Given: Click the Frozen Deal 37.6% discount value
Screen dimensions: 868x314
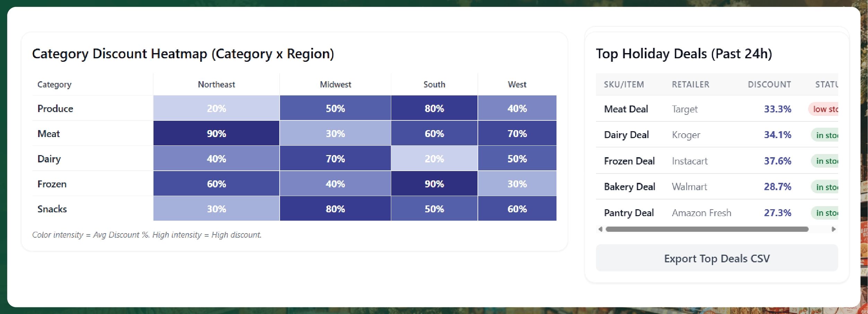Looking at the screenshot, I should (778, 161).
